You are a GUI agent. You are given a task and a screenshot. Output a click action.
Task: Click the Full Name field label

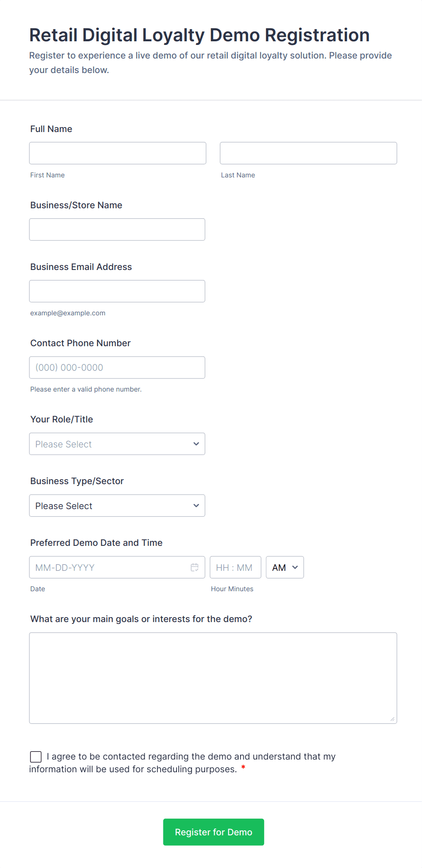click(51, 129)
